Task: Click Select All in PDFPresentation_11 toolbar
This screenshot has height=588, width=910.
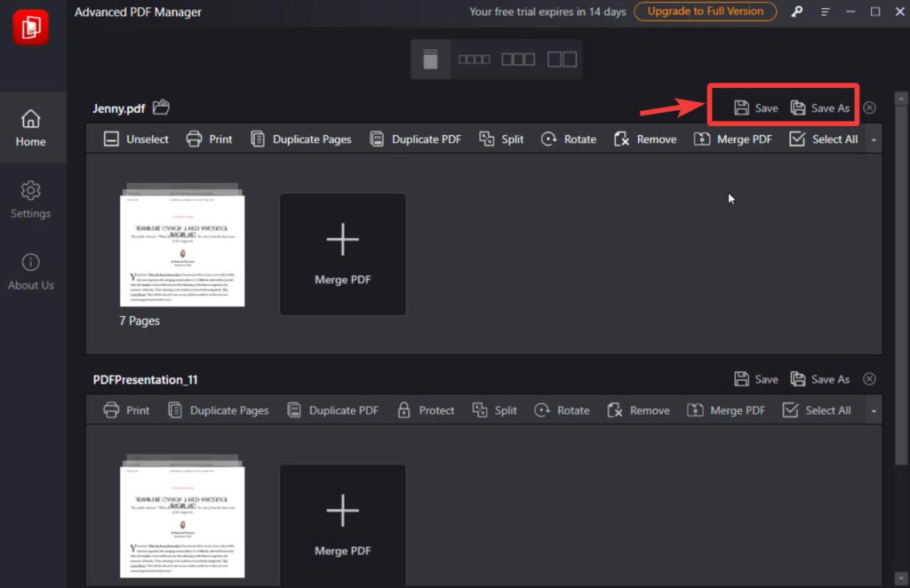Action: tap(817, 410)
